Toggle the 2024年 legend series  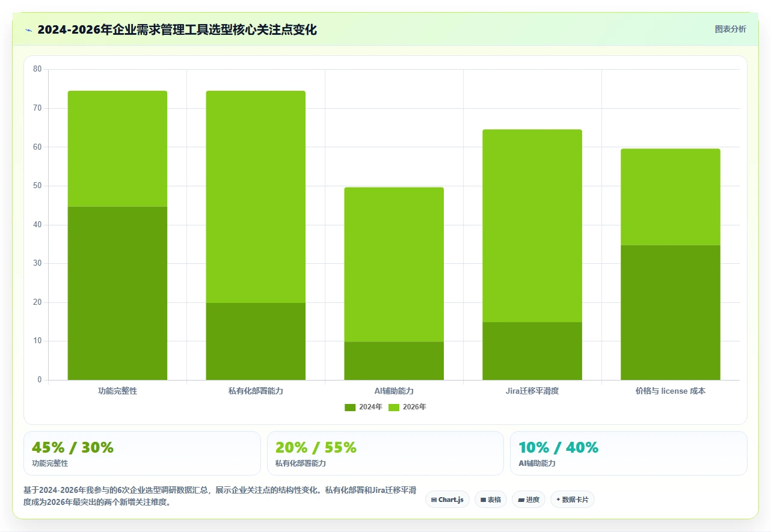point(363,407)
